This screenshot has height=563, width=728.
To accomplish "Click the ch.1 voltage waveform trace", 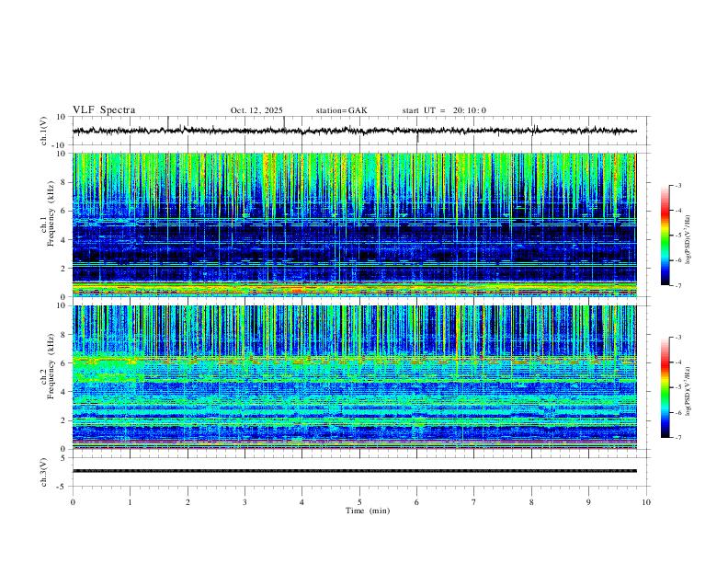I will 355,131.
